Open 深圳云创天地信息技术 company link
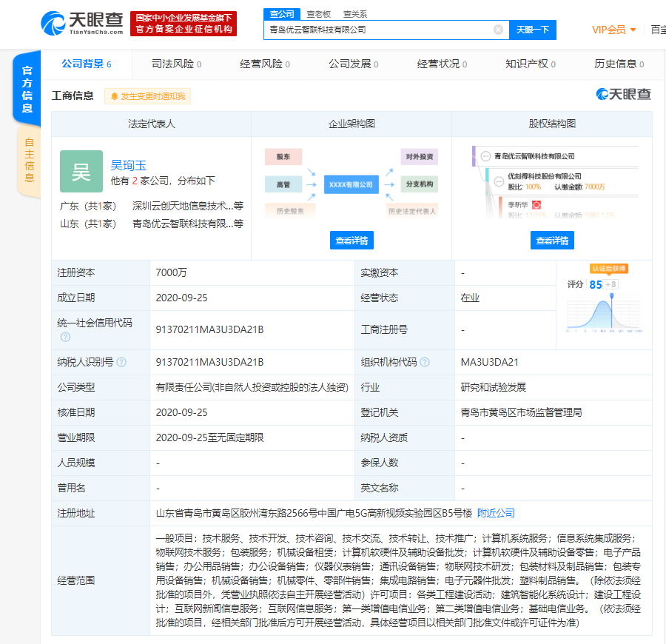The width and height of the screenshot is (666, 644). (188, 206)
